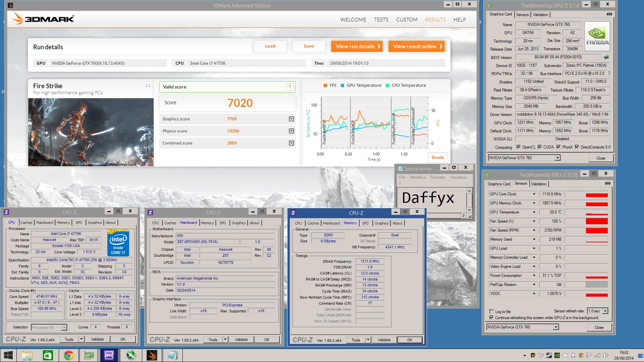Open the Action Center flag tray icon
The height and width of the screenshot is (362, 644).
click(x=589, y=355)
